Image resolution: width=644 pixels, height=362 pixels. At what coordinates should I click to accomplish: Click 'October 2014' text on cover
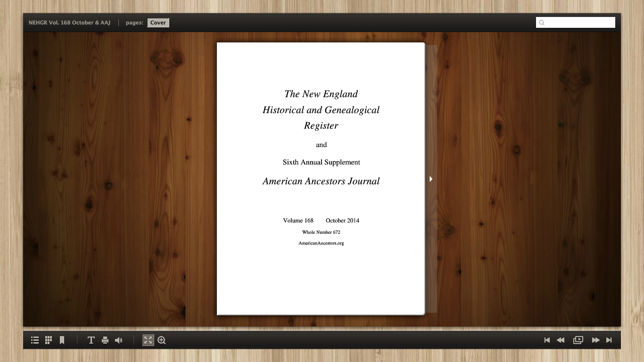tap(342, 221)
